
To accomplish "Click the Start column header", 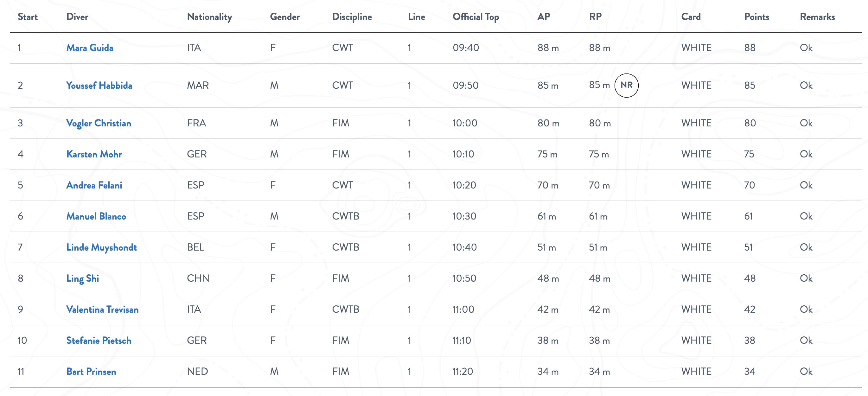I will [28, 17].
